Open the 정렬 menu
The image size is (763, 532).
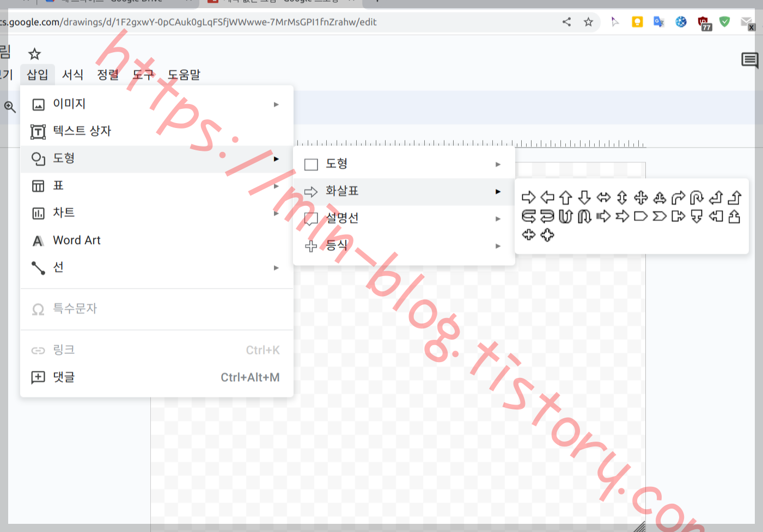(x=108, y=75)
